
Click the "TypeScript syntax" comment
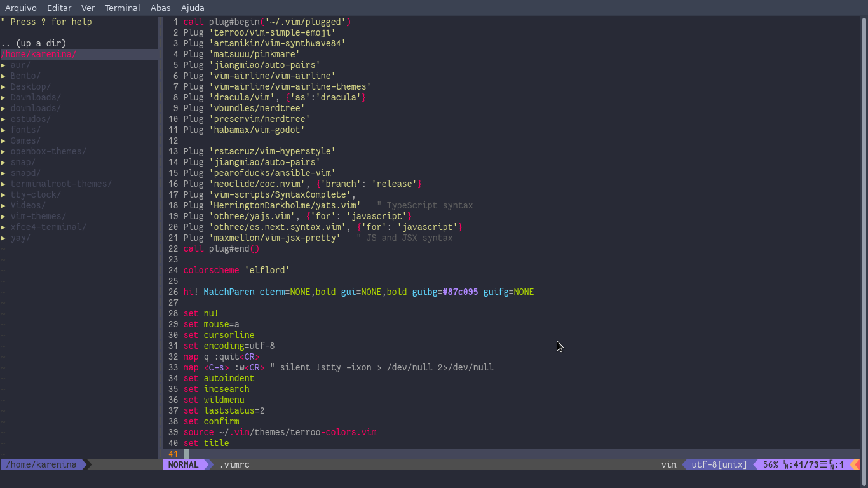pos(425,205)
